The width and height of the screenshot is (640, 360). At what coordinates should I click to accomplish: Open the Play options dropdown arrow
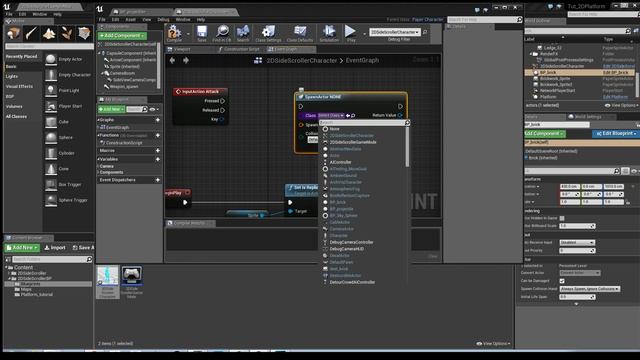pos(363,33)
